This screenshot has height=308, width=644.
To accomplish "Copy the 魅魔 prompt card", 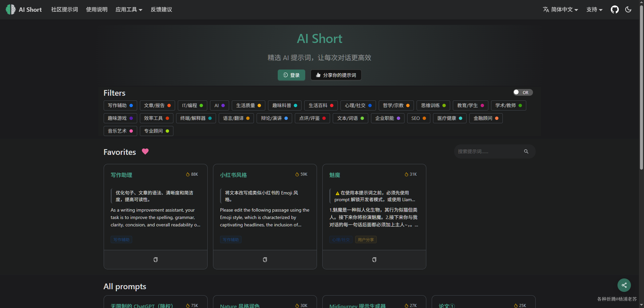I will (x=374, y=260).
